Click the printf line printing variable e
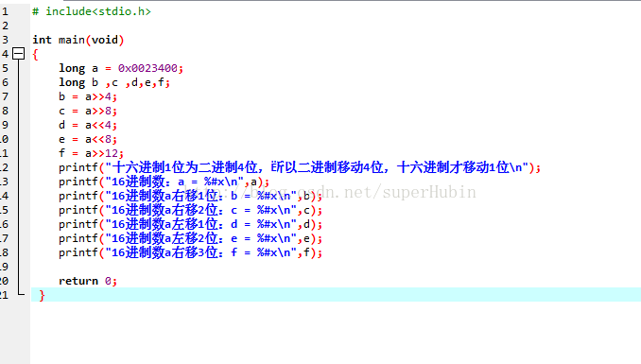Viewport: 641px width, 364px height. (x=190, y=238)
